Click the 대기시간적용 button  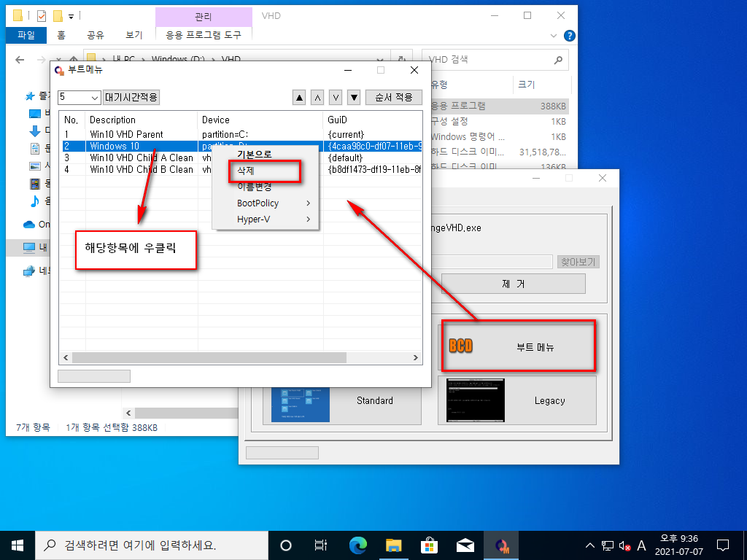[131, 97]
